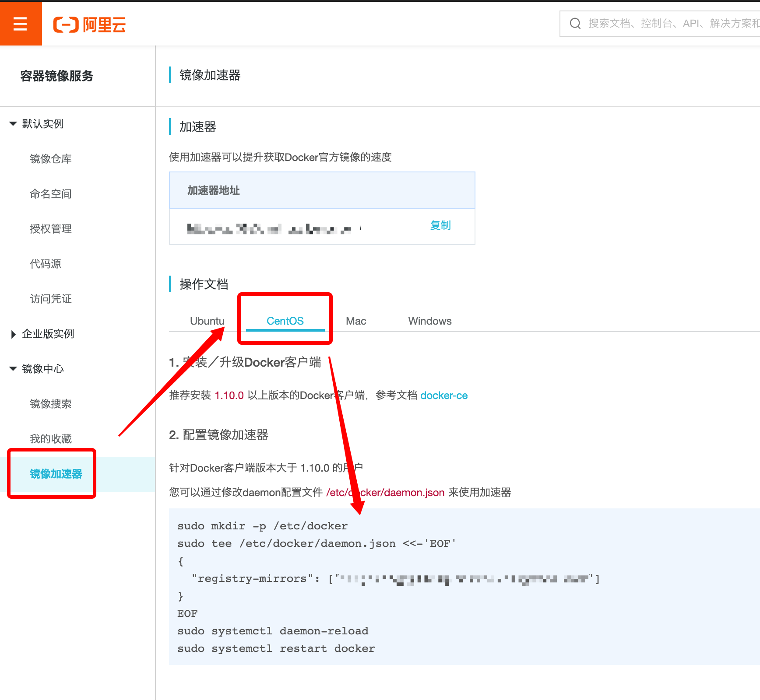Click the 'sudo systemctl restart docker' line
This screenshot has width=760, height=700.
coord(276,648)
